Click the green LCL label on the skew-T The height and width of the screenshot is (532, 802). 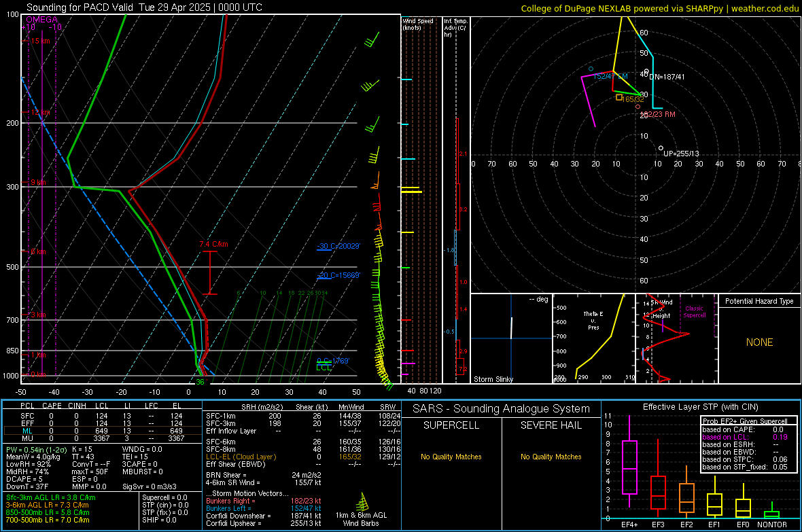[x=324, y=368]
